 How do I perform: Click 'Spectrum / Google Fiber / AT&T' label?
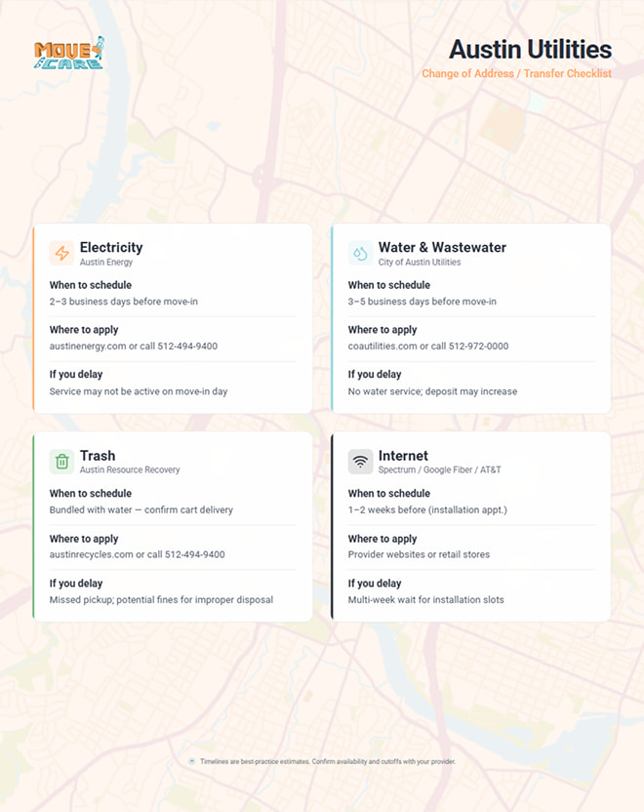[439, 469]
